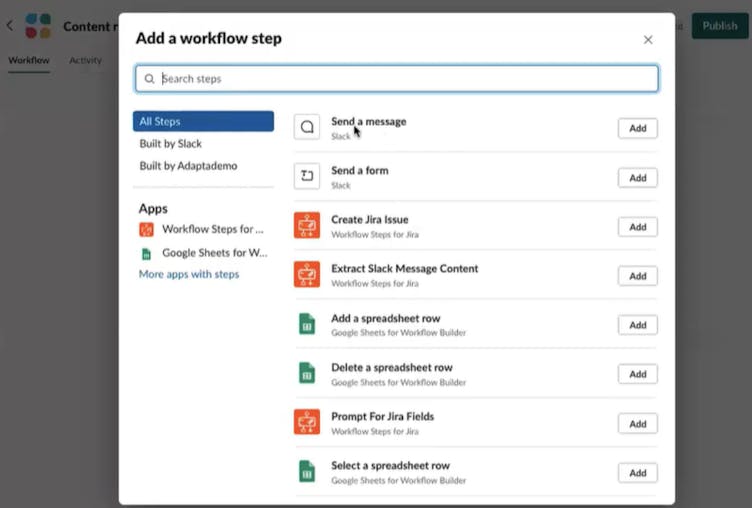Add the Add a spreadsheet row step

(637, 325)
